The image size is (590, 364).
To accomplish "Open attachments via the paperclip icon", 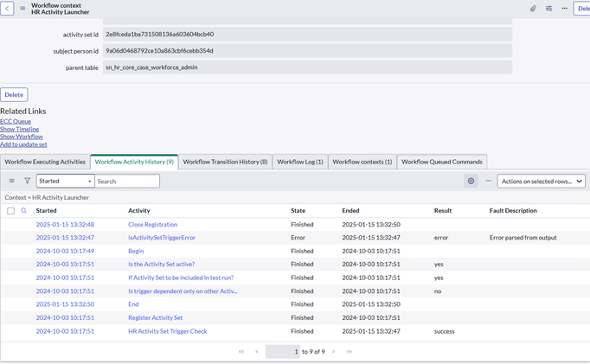I will click(533, 9).
